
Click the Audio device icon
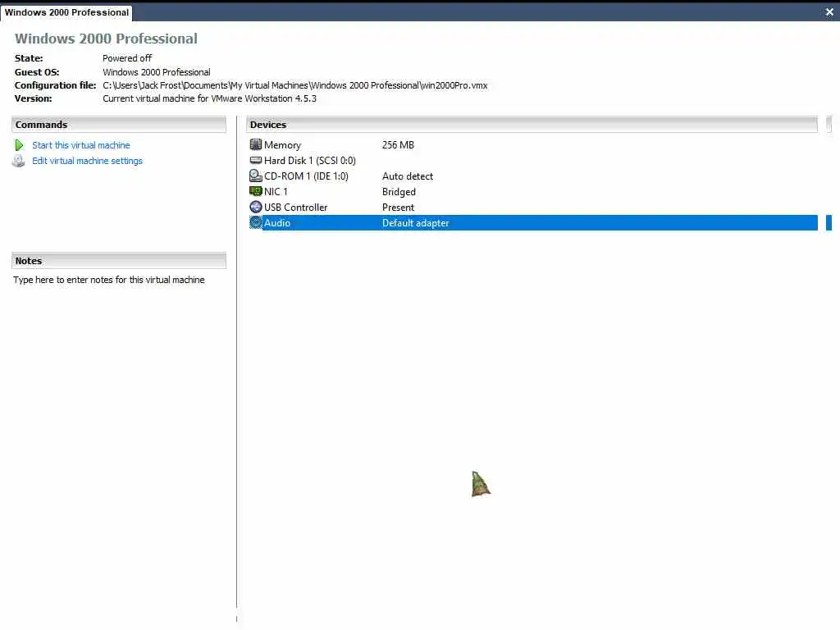(x=256, y=222)
